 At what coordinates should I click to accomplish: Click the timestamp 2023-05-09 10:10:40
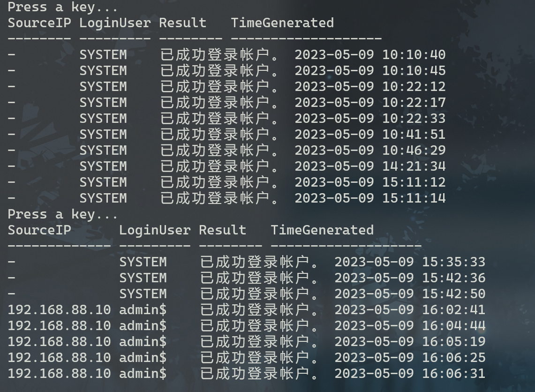369,55
